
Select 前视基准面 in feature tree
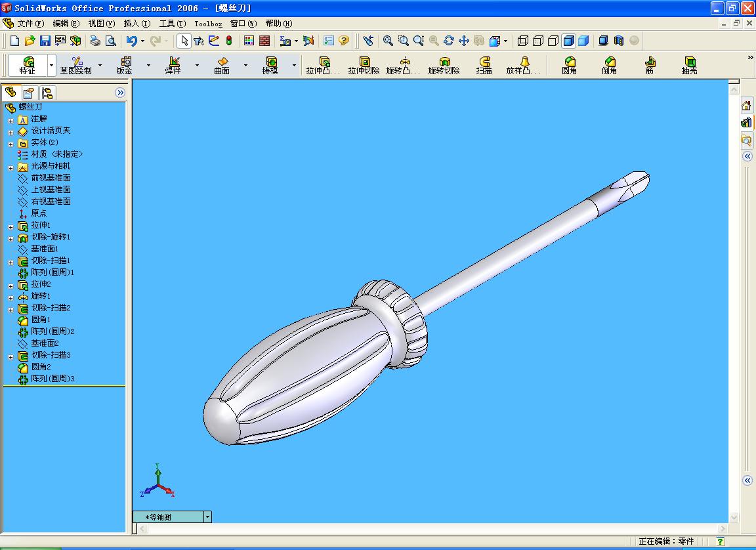[x=51, y=178]
